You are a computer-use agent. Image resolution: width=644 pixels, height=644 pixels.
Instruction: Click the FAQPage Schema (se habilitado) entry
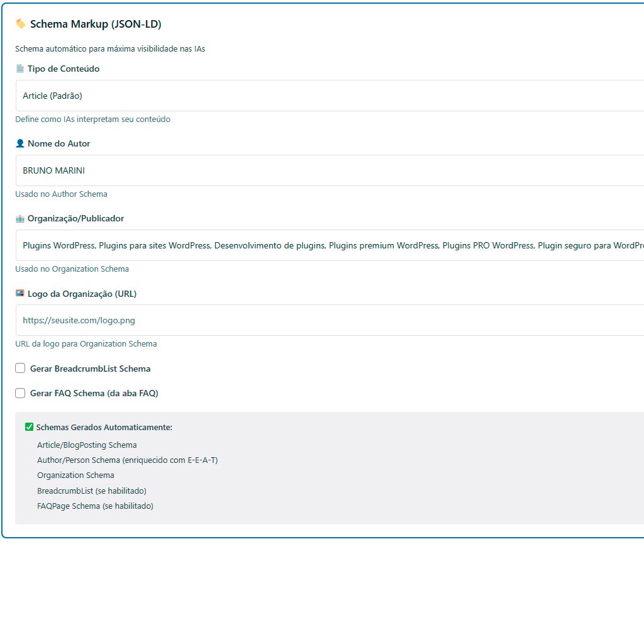pyautogui.click(x=95, y=506)
